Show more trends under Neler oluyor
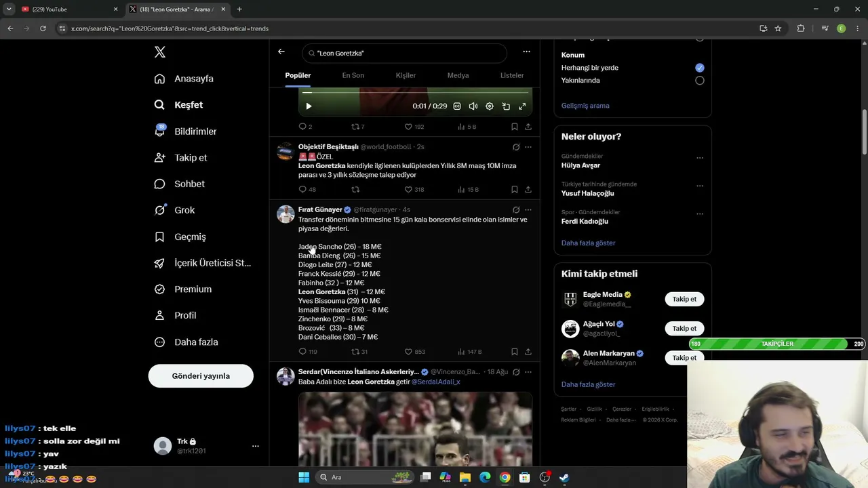Screen dimensions: 868x488 click(589, 243)
